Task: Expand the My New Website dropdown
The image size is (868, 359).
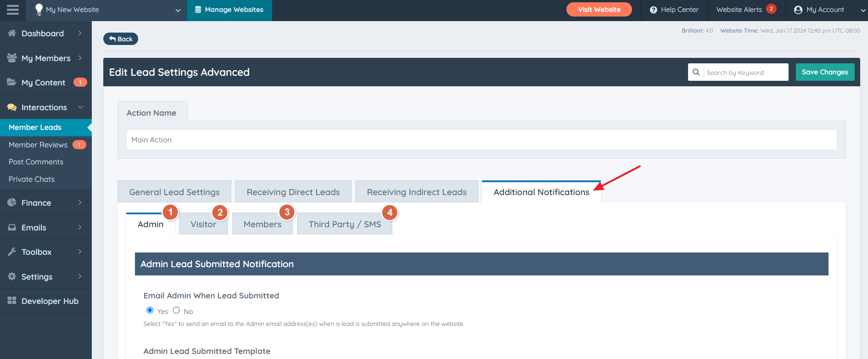Action: click(178, 10)
